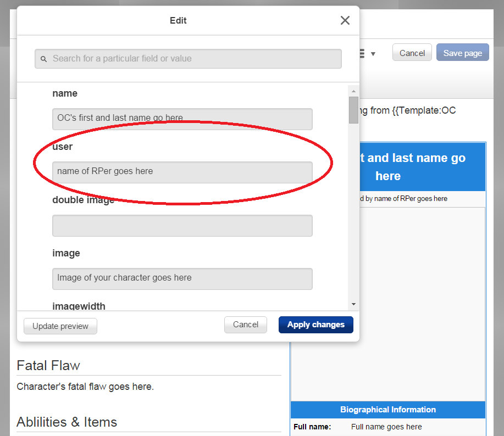Viewport: 504px width, 436px height.
Task: Edit the name field value
Action: [182, 119]
